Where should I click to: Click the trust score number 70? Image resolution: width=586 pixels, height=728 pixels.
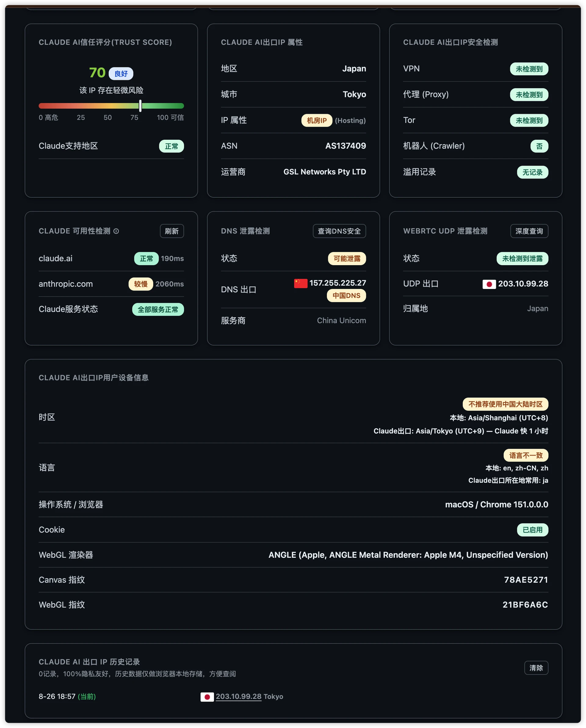[97, 73]
